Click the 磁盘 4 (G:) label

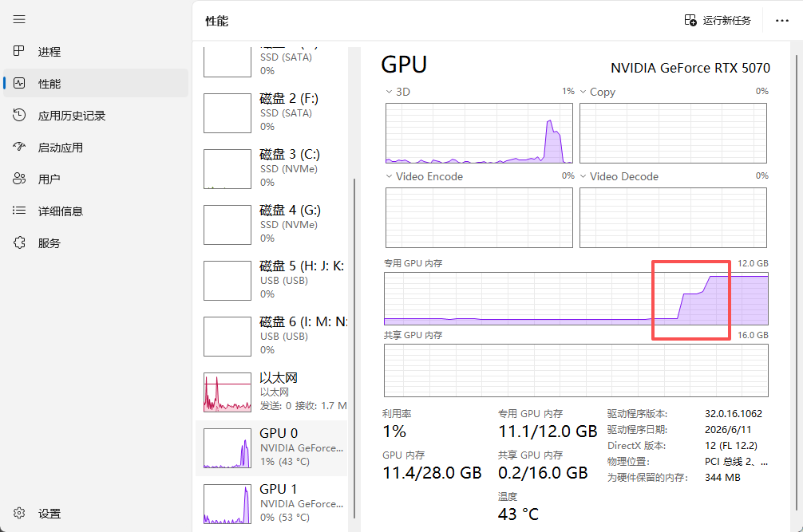point(290,210)
